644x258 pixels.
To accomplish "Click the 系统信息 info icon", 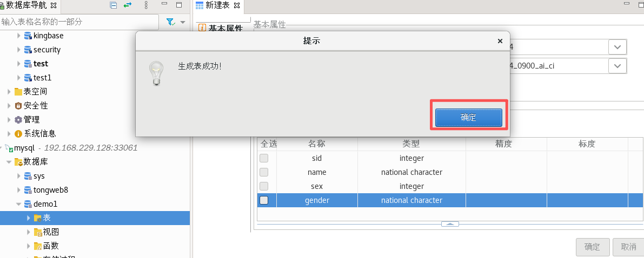I will click(x=18, y=134).
